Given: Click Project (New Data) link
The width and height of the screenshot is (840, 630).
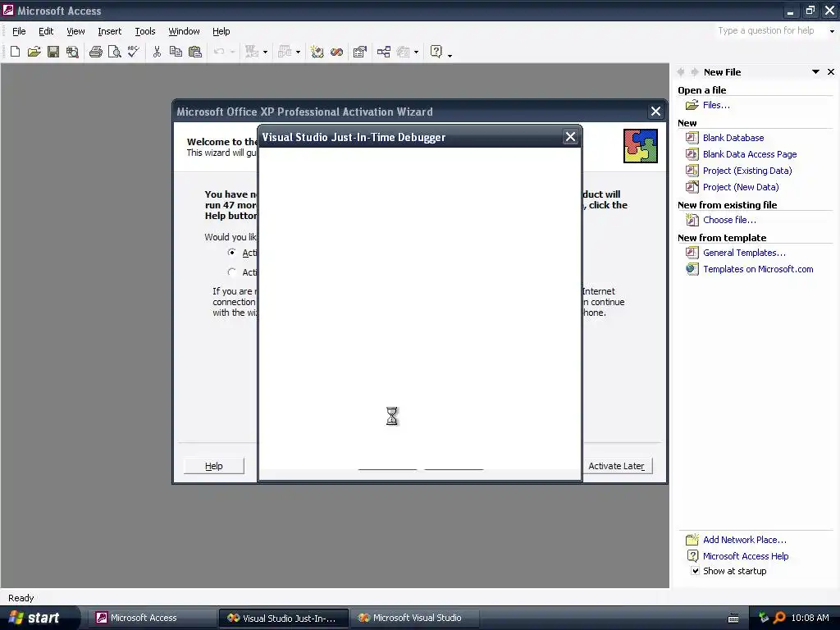Looking at the screenshot, I should pyautogui.click(x=741, y=187).
